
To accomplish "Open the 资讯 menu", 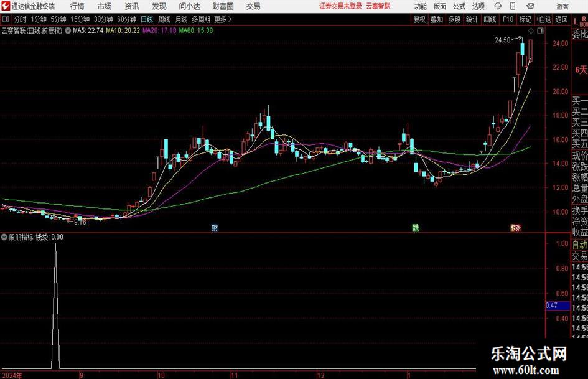I will coord(132,6).
